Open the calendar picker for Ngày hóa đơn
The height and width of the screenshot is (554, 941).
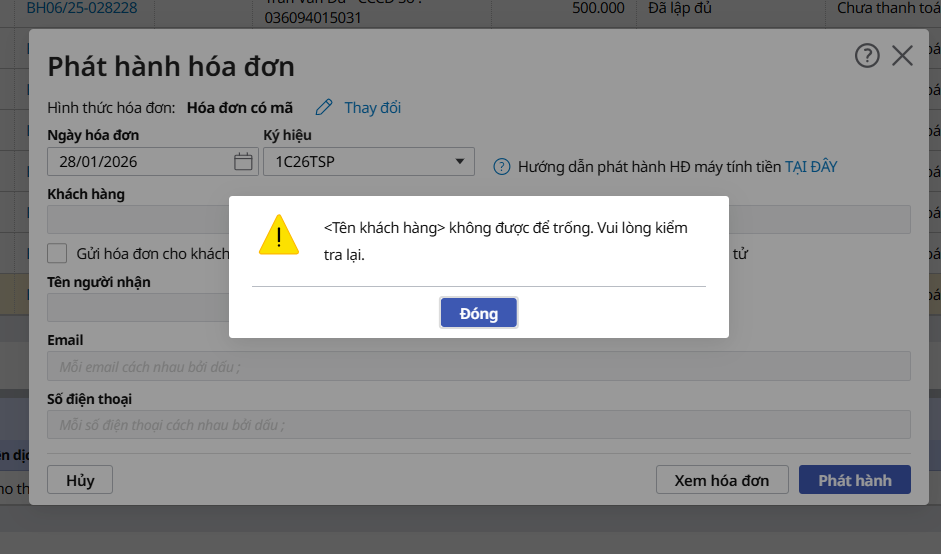(243, 161)
